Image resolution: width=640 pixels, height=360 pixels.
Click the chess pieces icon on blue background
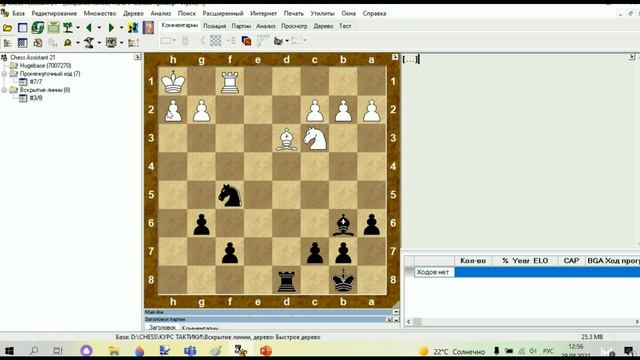133,28
